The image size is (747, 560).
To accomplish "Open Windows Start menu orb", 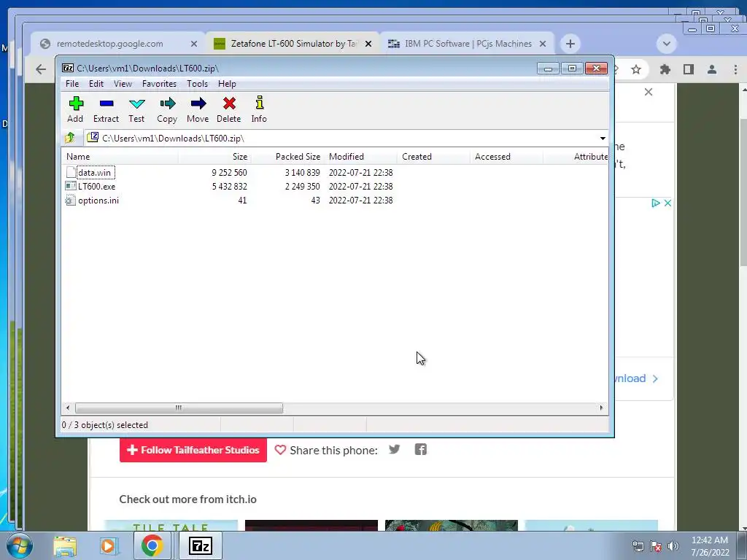I will pyautogui.click(x=19, y=545).
